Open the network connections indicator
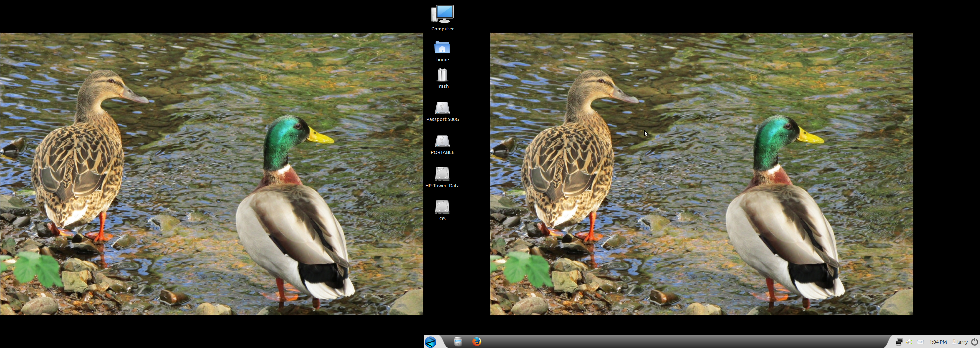This screenshot has width=980, height=348. click(899, 342)
